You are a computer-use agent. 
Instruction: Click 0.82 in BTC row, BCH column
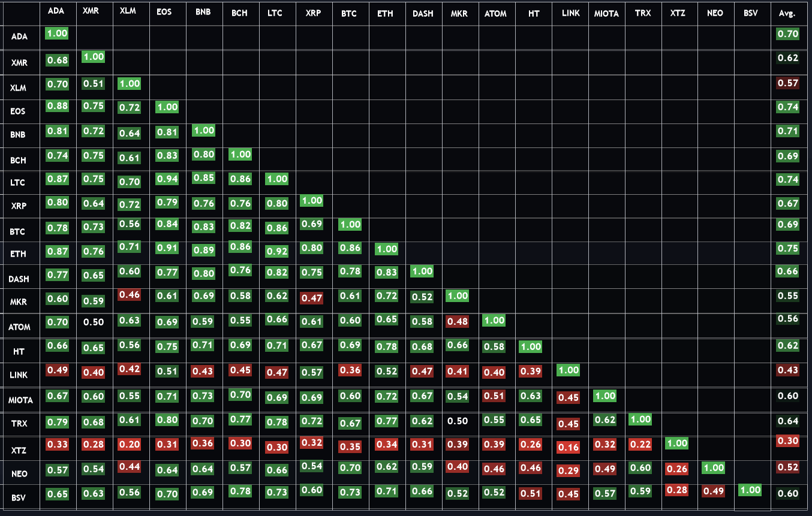point(240,225)
